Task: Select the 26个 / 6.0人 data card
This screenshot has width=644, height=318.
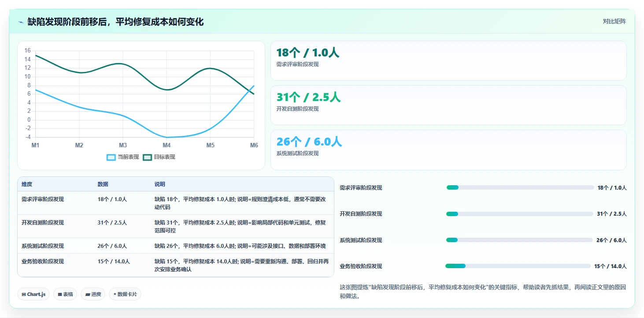Action: click(x=448, y=150)
